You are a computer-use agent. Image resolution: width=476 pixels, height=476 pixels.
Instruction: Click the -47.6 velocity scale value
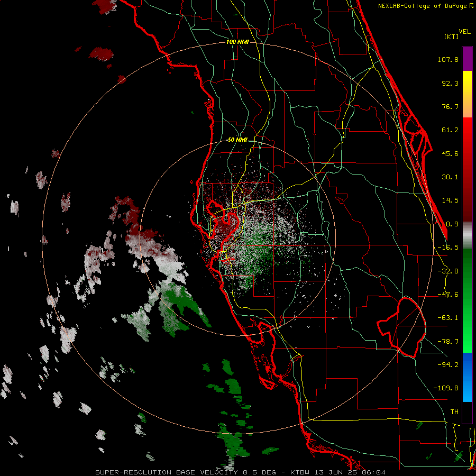tap(448, 295)
